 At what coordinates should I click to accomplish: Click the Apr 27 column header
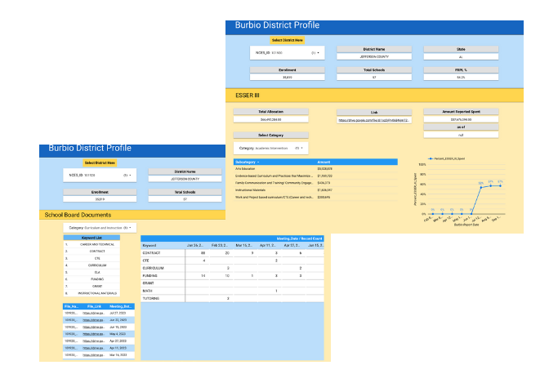coord(292,245)
